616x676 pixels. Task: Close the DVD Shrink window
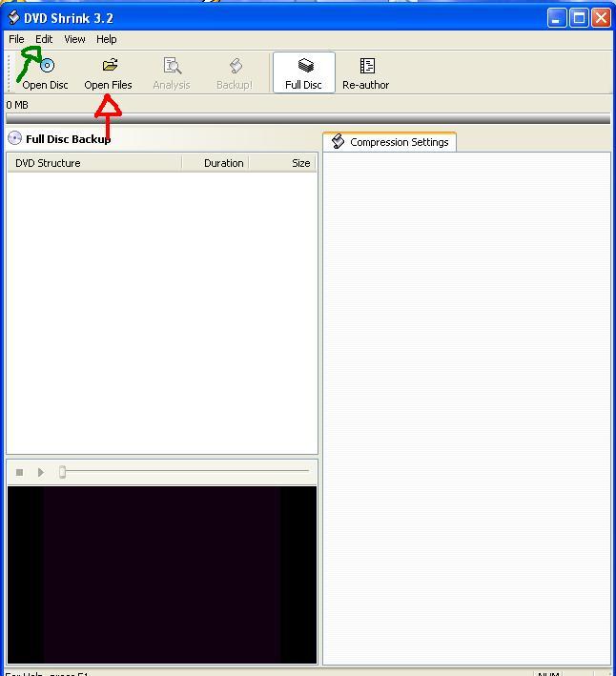point(601,18)
